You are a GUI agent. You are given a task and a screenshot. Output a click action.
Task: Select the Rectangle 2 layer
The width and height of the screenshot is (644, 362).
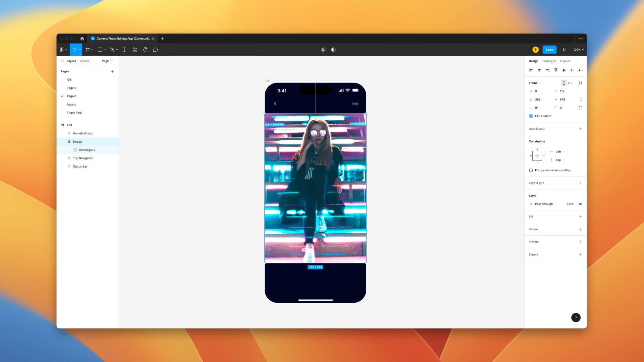pos(88,150)
